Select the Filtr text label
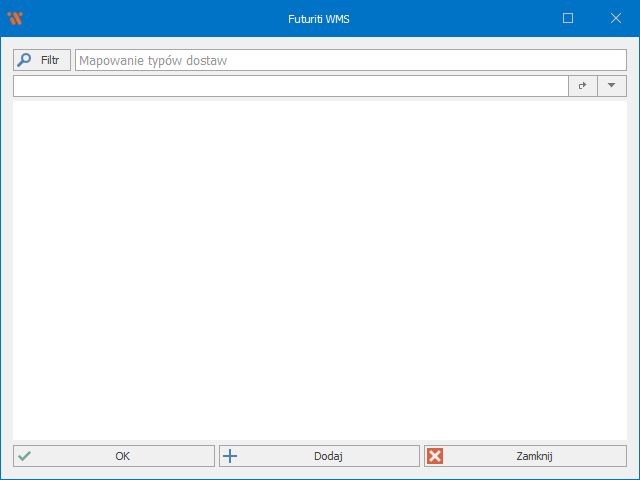Image resolution: width=640 pixels, height=480 pixels. (x=50, y=60)
